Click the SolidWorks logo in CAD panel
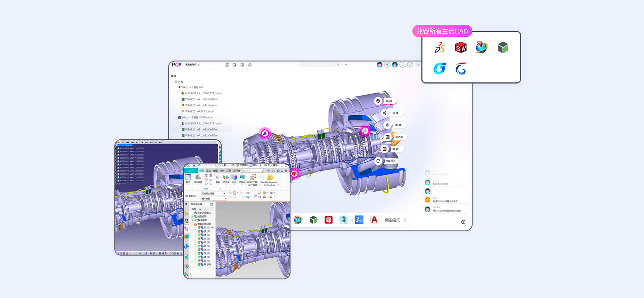This screenshot has width=644, height=298. (461, 48)
